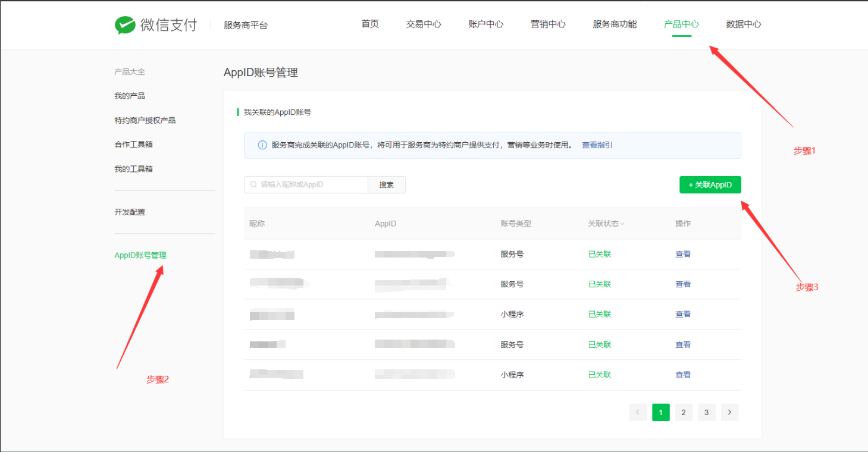Open the 查看指引 link
868x452 pixels.
pos(597,145)
